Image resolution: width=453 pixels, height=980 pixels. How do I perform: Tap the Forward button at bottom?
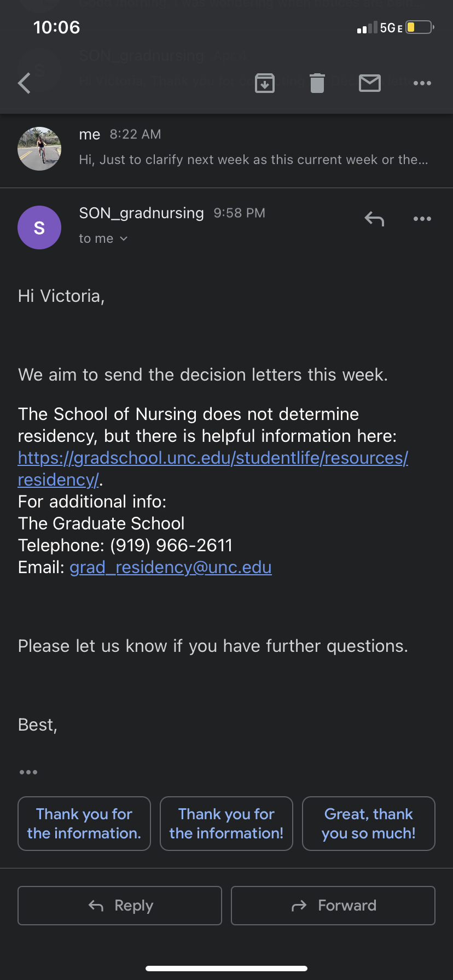(x=333, y=906)
